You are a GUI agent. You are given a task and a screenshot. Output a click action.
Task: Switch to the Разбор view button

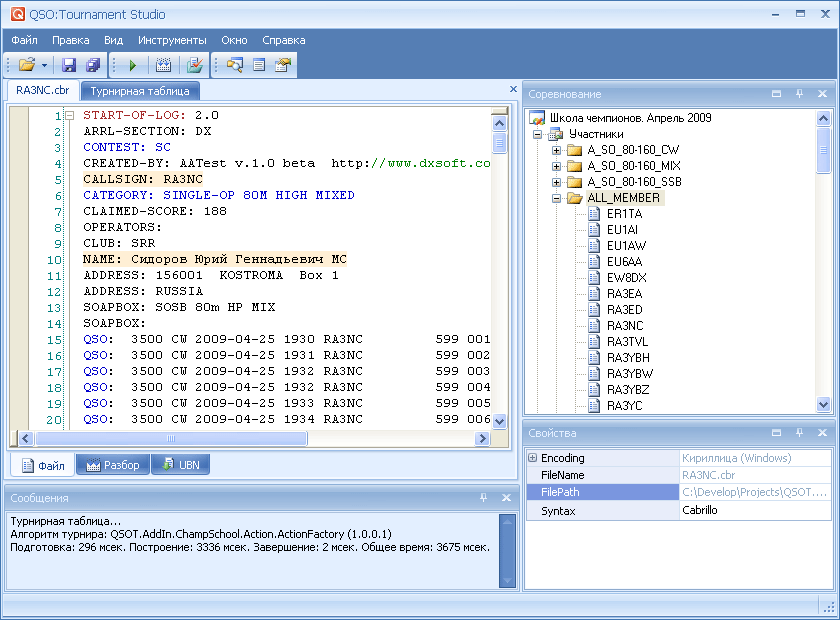point(113,465)
